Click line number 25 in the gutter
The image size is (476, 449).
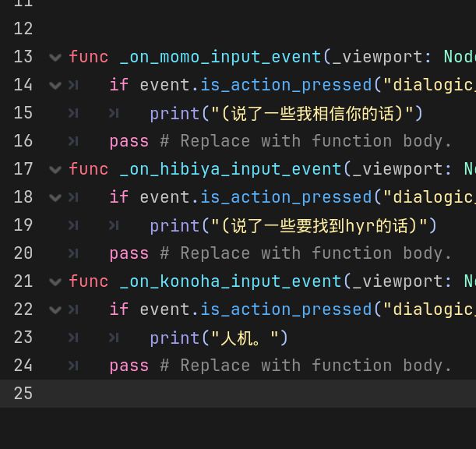(x=23, y=393)
